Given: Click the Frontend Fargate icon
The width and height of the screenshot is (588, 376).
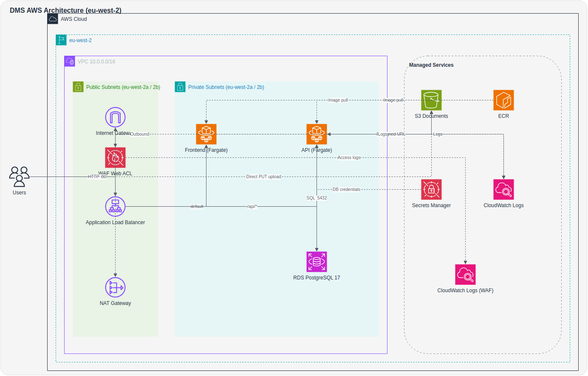Looking at the screenshot, I should tap(206, 134).
